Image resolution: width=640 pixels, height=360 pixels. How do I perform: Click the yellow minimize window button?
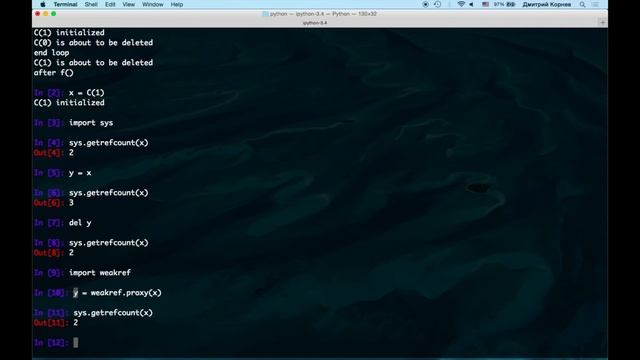46,14
